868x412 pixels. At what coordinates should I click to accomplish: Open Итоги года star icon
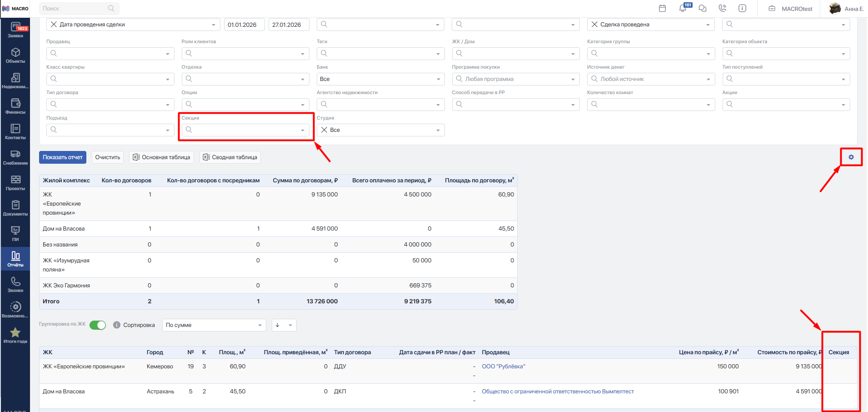coord(15,336)
